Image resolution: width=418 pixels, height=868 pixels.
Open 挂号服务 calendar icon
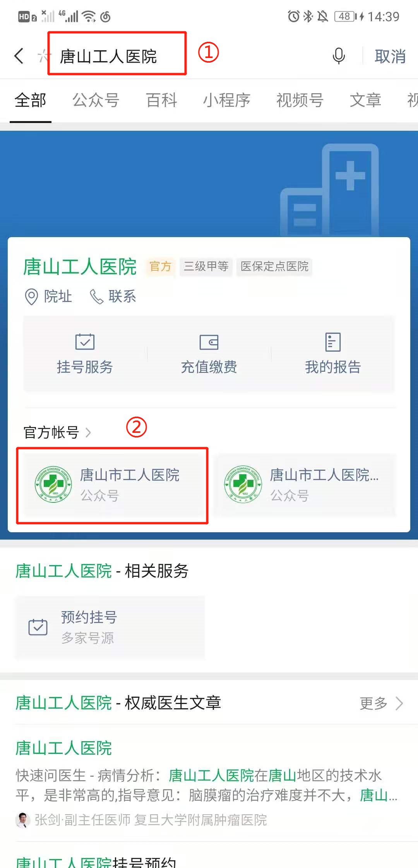click(85, 342)
